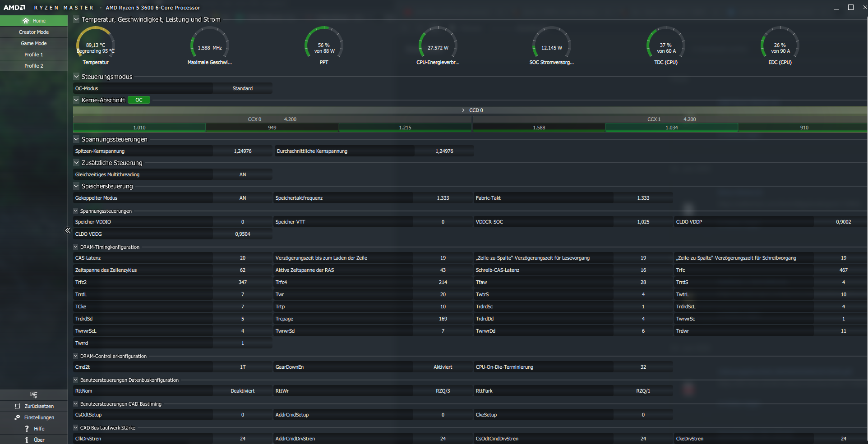Collapse the Speichersteuerung section
868x444 pixels.
click(x=76, y=186)
